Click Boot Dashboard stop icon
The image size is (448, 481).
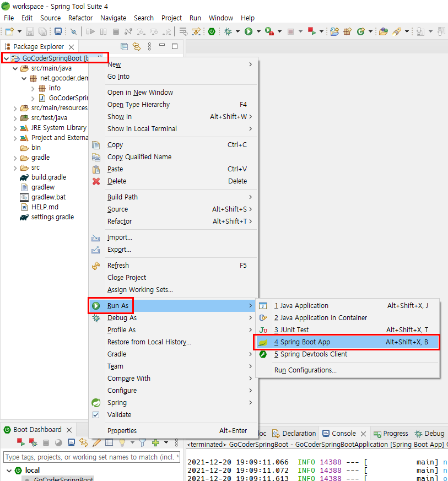click(46, 442)
